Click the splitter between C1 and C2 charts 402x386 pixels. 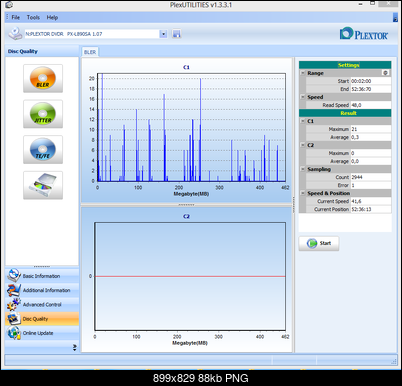pos(186,205)
